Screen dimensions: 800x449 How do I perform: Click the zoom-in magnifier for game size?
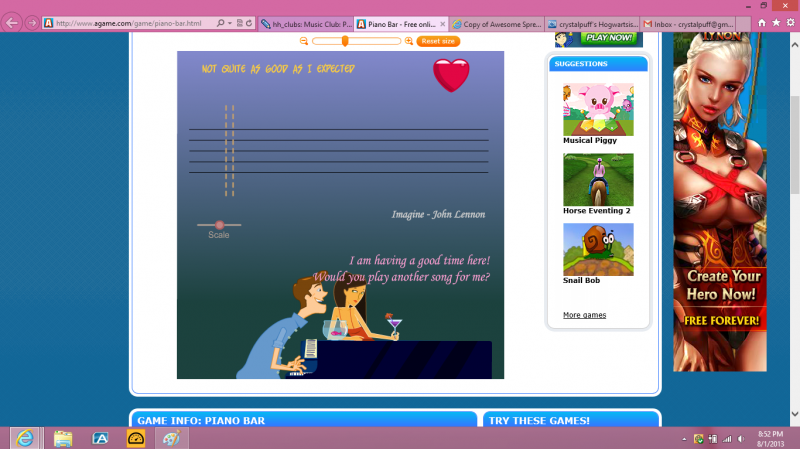coord(409,41)
